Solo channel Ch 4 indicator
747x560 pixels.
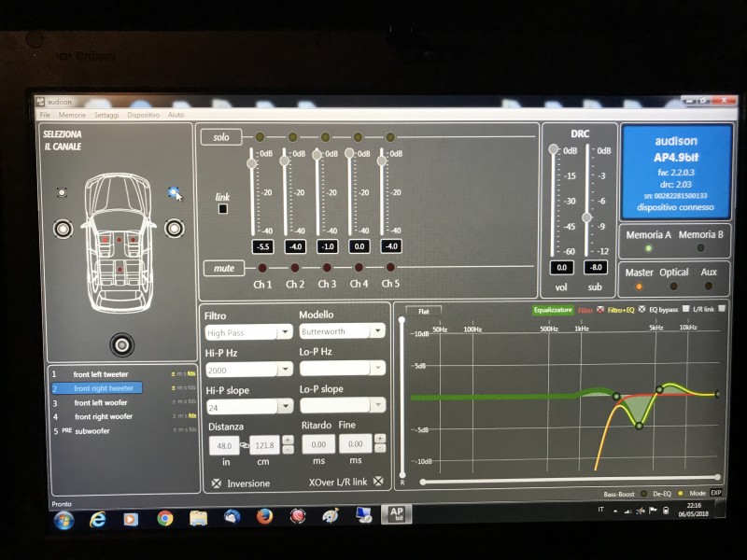pos(358,137)
